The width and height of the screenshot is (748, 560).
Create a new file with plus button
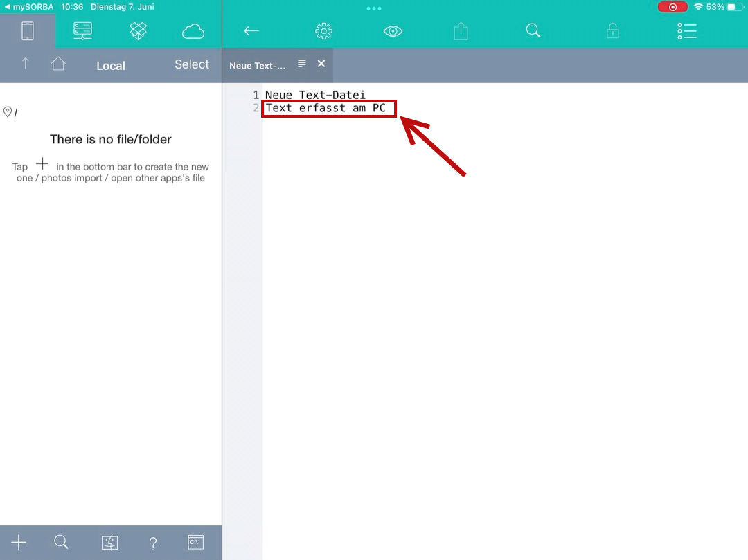pyautogui.click(x=19, y=543)
